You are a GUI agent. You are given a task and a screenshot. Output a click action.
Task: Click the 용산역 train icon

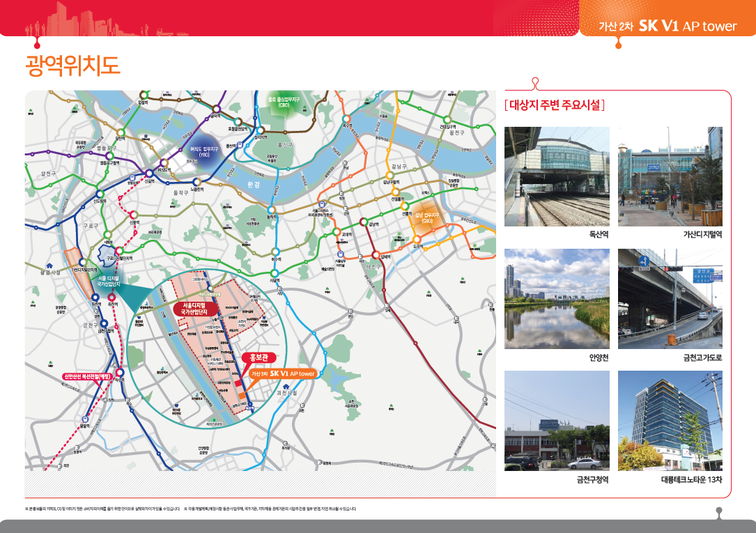pyautogui.click(x=240, y=145)
